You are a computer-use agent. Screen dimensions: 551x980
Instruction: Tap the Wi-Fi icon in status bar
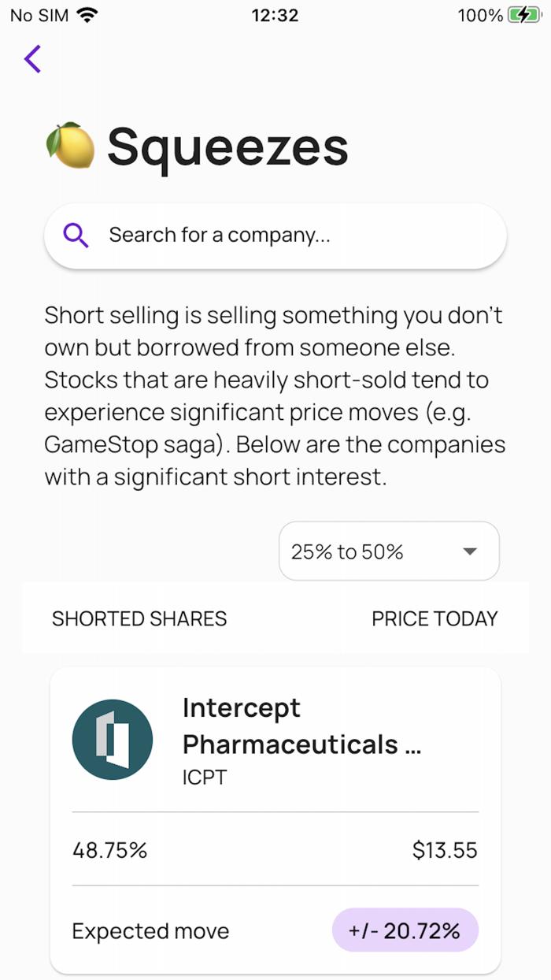(87, 13)
